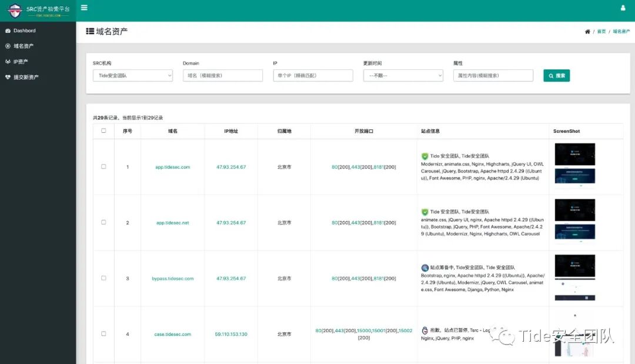
Task: Click the ScreenShot column header
Action: tap(566, 131)
